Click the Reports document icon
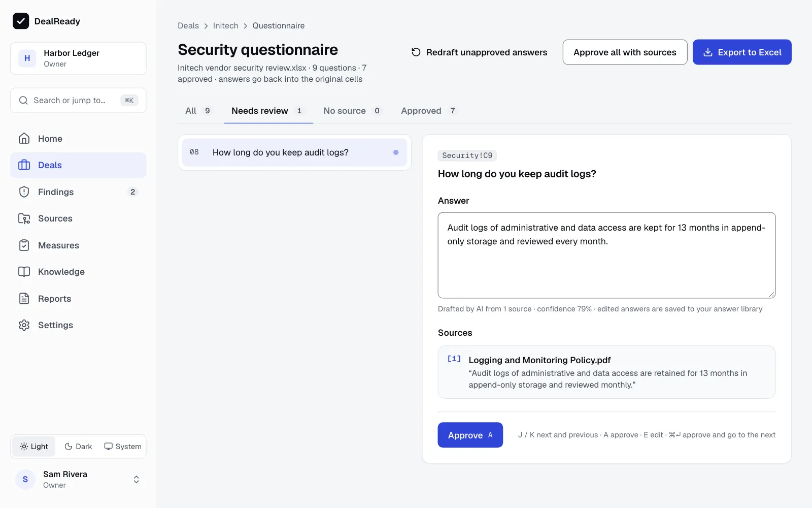 (x=24, y=299)
